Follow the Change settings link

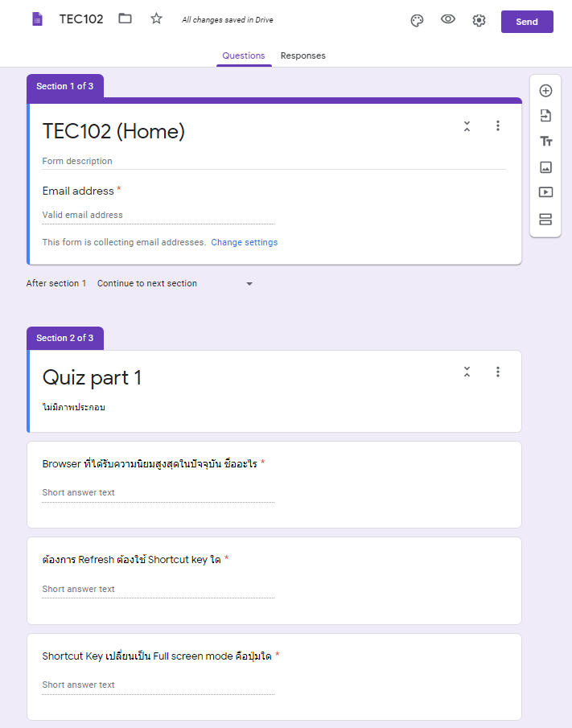245,243
